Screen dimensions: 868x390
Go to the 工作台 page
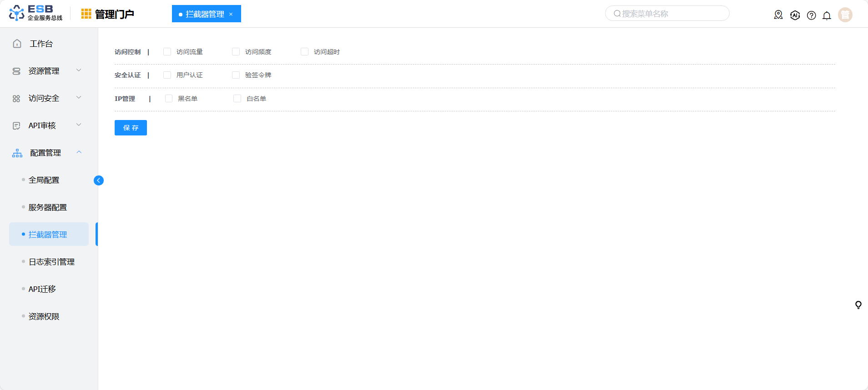click(41, 44)
